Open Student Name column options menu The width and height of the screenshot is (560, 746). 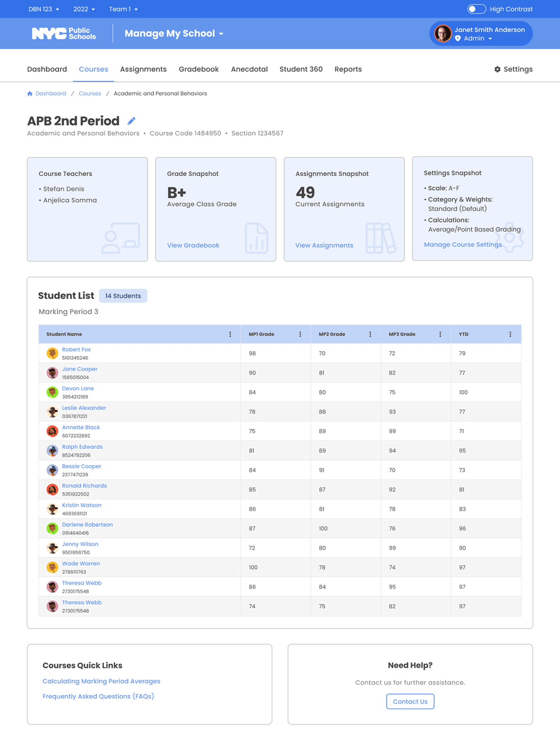230,334
